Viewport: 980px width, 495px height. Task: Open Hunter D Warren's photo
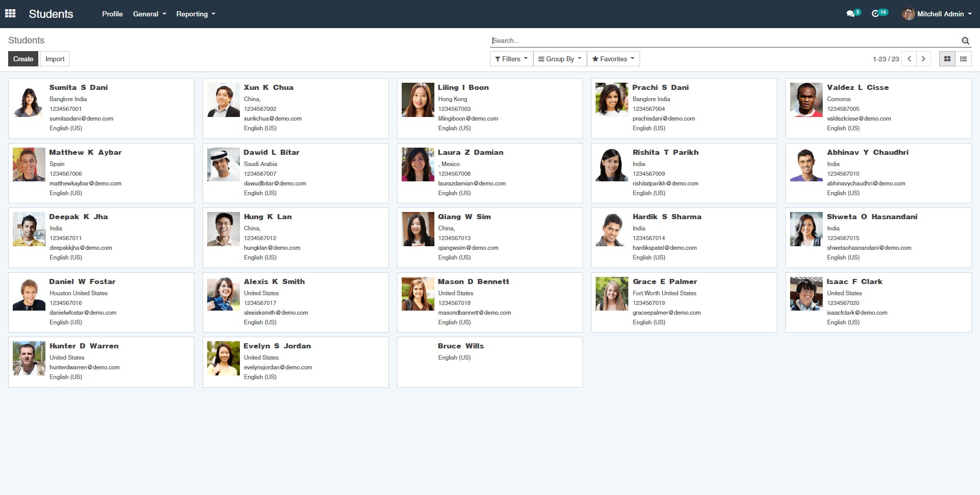[29, 359]
